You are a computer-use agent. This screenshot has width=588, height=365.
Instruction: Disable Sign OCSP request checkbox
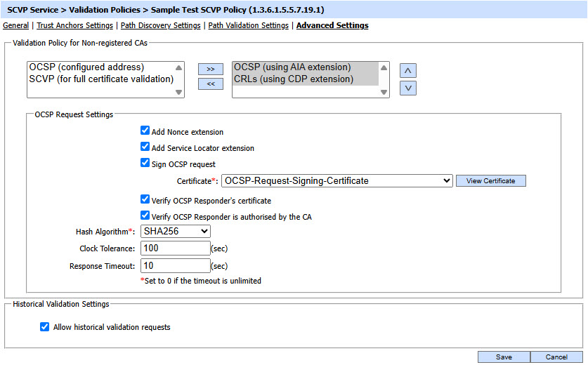coord(145,164)
